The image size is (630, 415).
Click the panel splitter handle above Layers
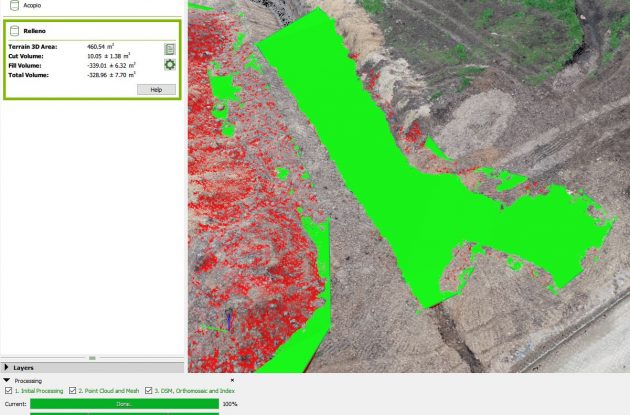click(x=92, y=357)
